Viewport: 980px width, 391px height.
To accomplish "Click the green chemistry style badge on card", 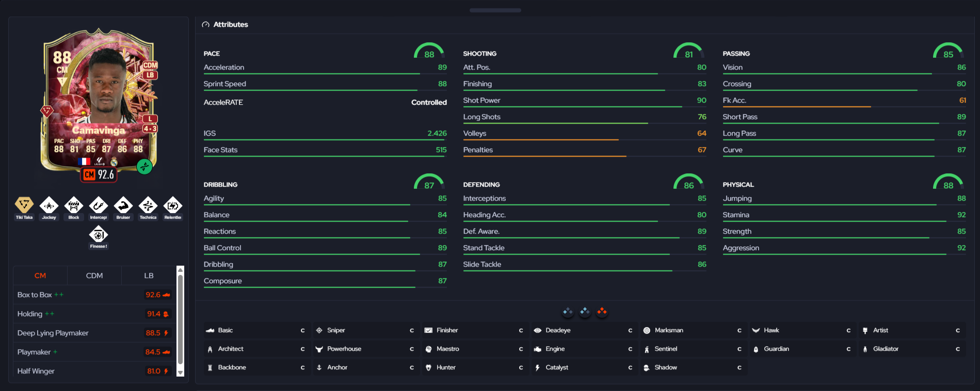I will pyautogui.click(x=144, y=167).
